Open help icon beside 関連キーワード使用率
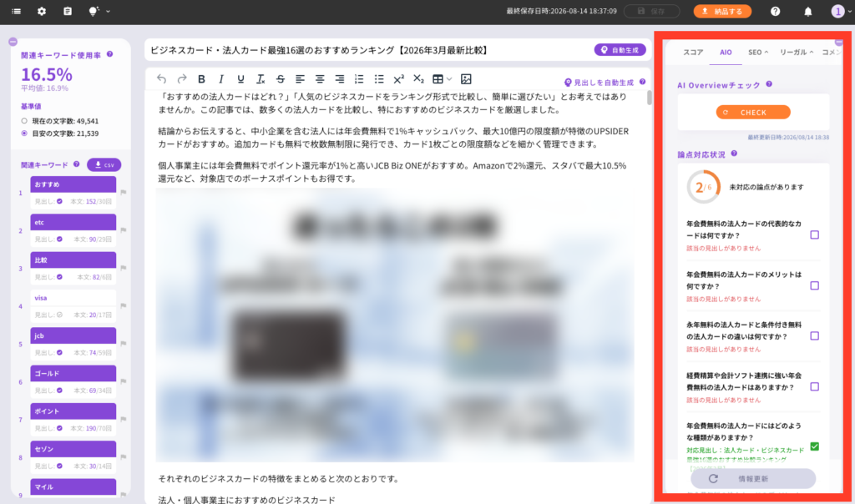Image resolution: width=855 pixels, height=504 pixels. pos(109,54)
